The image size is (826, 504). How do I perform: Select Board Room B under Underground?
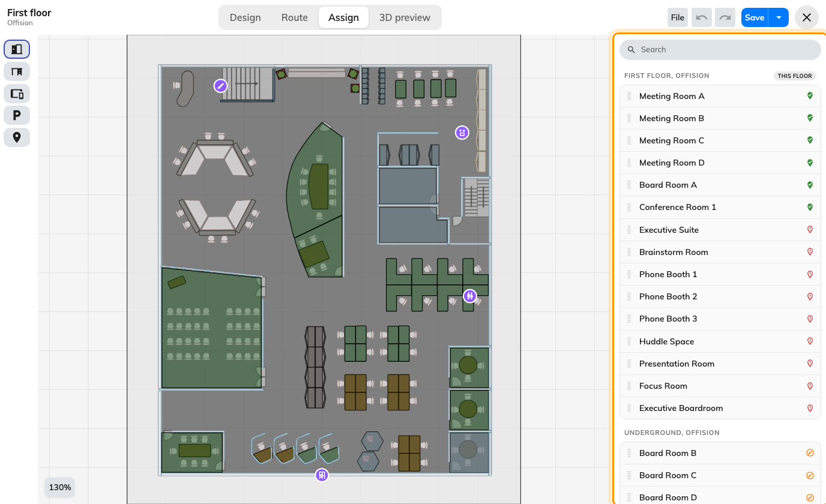tap(720, 453)
